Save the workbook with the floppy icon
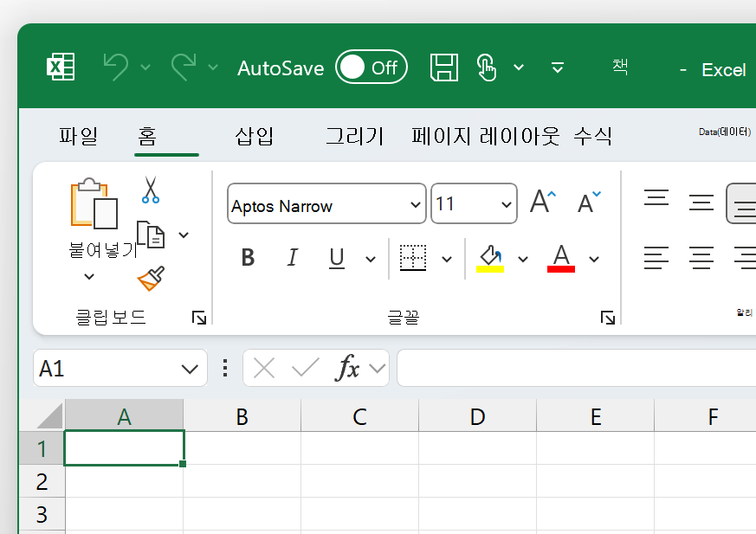The height and width of the screenshot is (534, 756). (x=444, y=67)
